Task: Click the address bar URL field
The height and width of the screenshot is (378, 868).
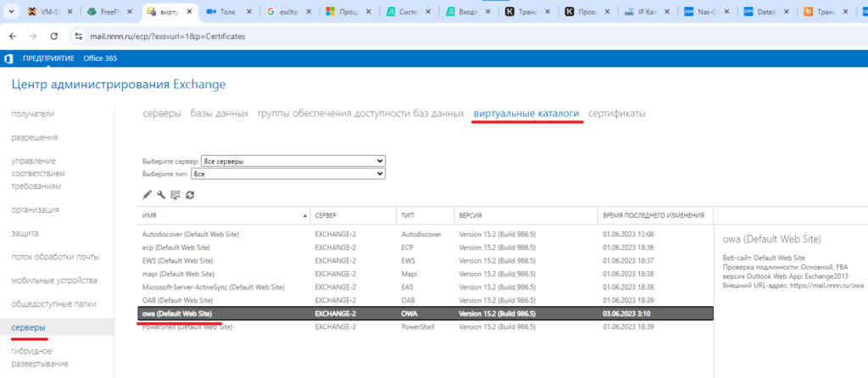Action: pos(167,36)
